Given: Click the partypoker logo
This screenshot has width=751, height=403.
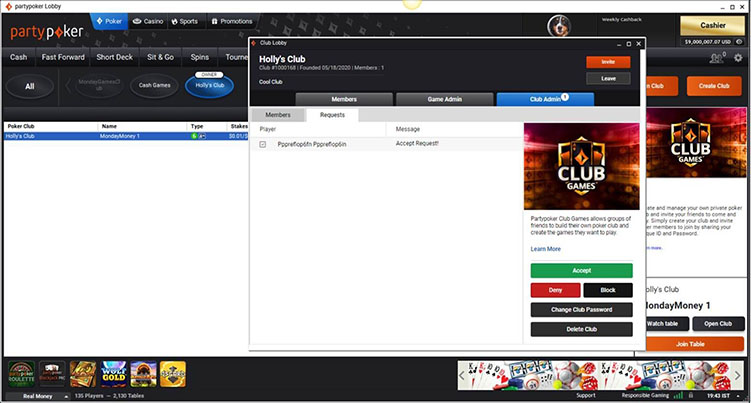Looking at the screenshot, I should tap(47, 32).
